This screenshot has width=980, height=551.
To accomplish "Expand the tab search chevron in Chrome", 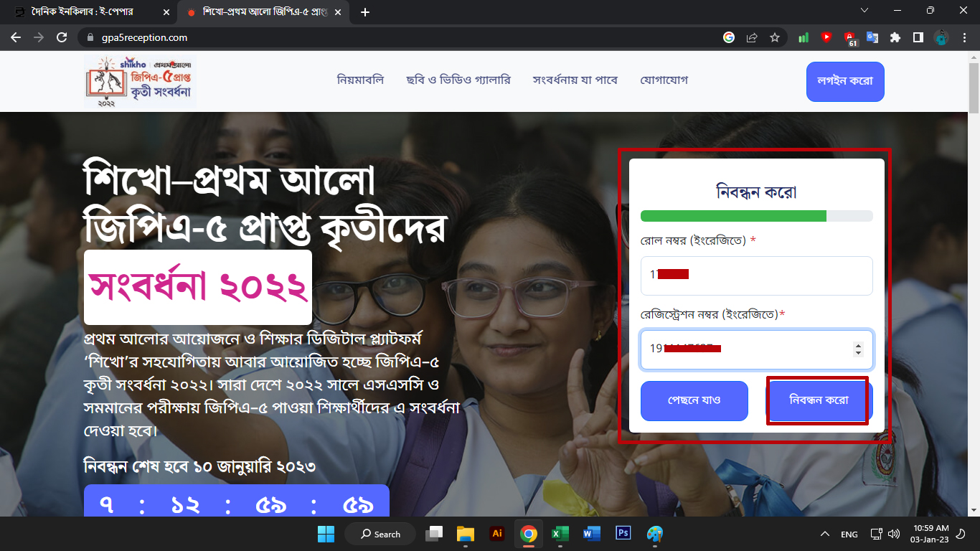I will [864, 11].
